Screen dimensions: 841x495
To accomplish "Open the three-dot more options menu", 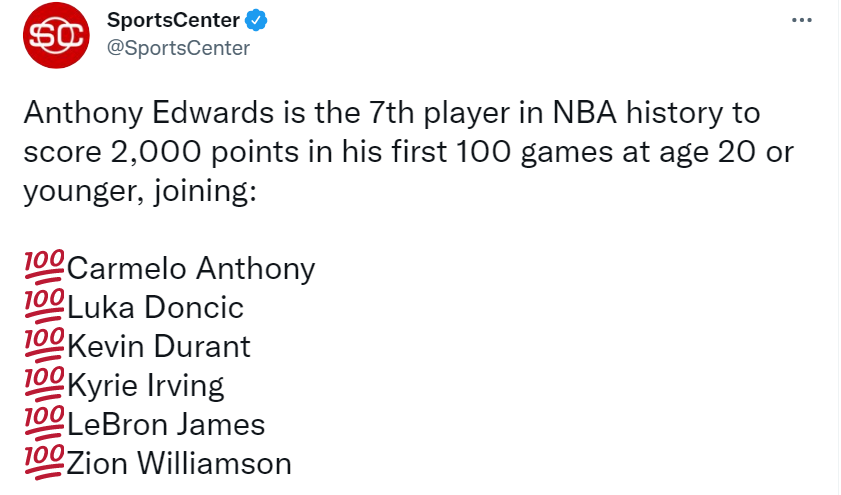I will 801,20.
